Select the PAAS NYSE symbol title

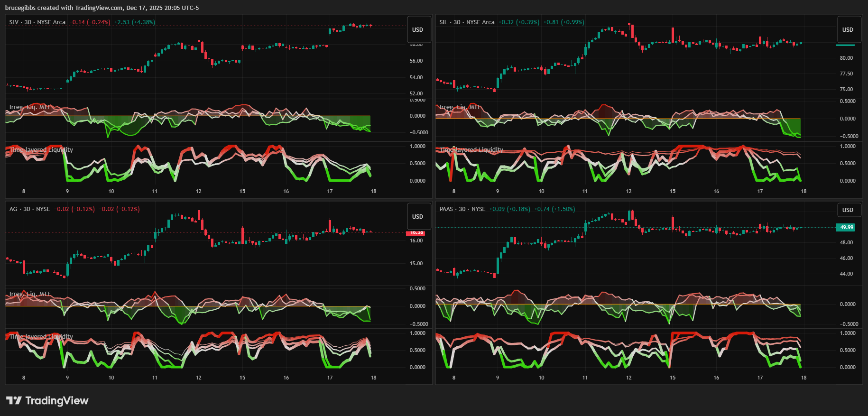point(462,209)
